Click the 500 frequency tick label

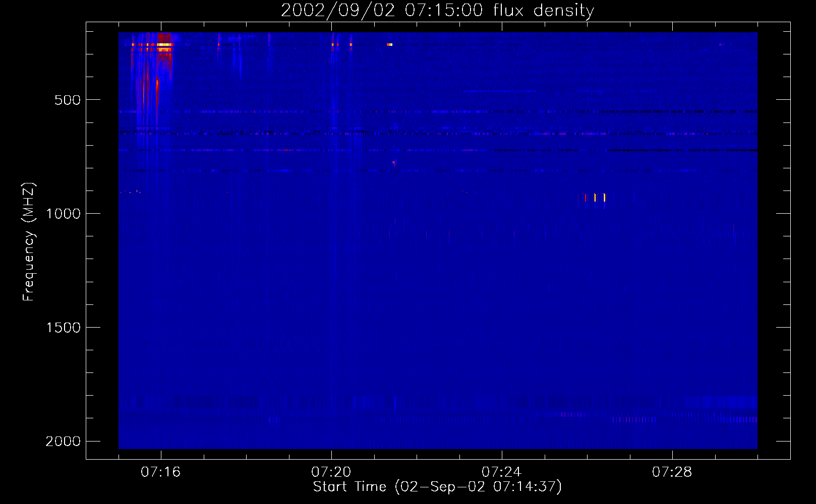click(x=68, y=100)
